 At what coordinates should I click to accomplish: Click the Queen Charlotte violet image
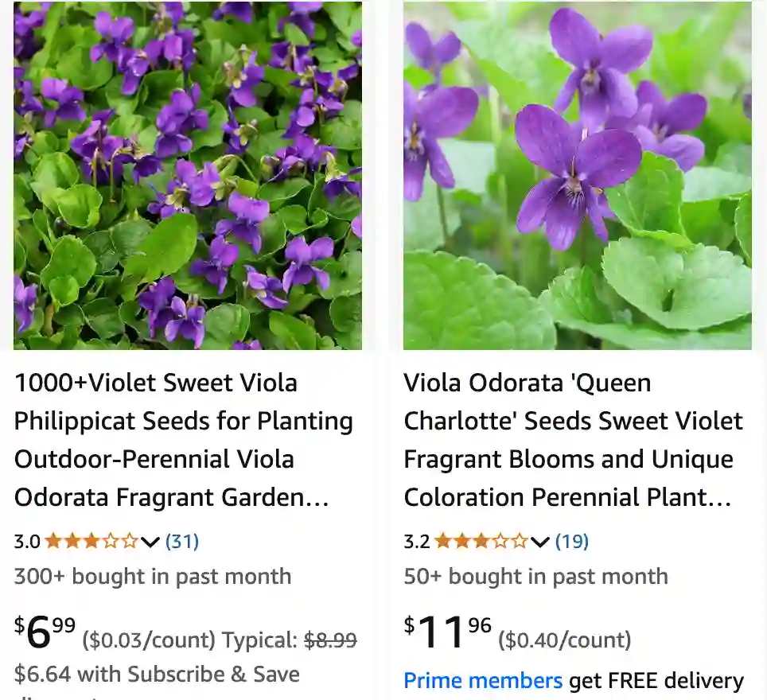(x=577, y=175)
